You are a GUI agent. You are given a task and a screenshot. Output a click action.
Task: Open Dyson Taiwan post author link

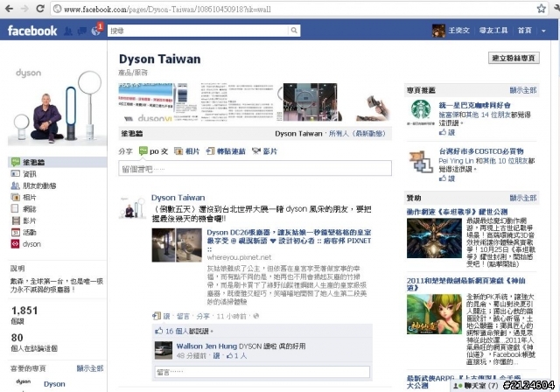click(178, 198)
